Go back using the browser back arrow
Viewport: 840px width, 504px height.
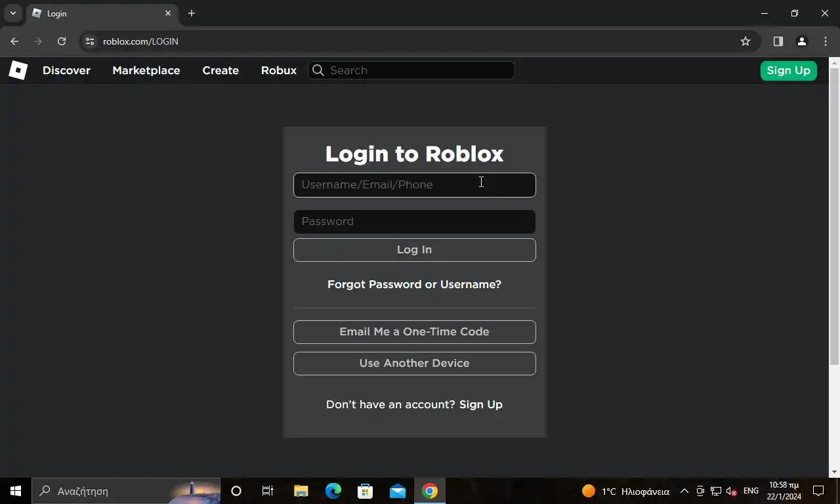tap(14, 41)
